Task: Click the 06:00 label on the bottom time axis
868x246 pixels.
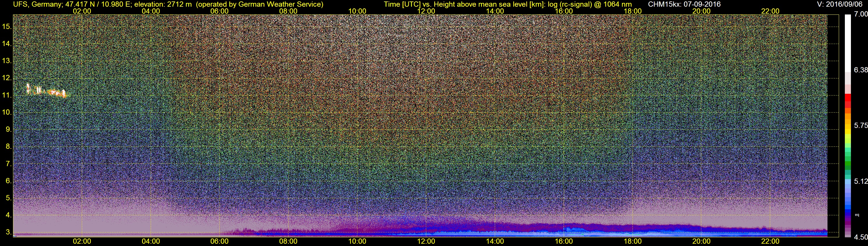Action: [x=219, y=241]
